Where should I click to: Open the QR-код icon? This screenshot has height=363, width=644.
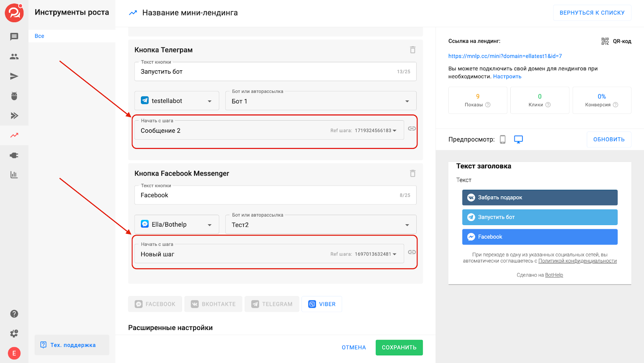(605, 41)
